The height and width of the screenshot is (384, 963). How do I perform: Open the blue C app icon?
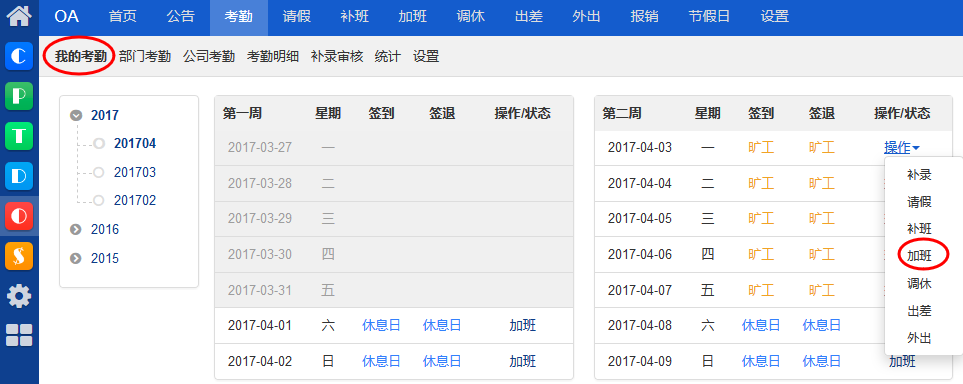pos(19,57)
